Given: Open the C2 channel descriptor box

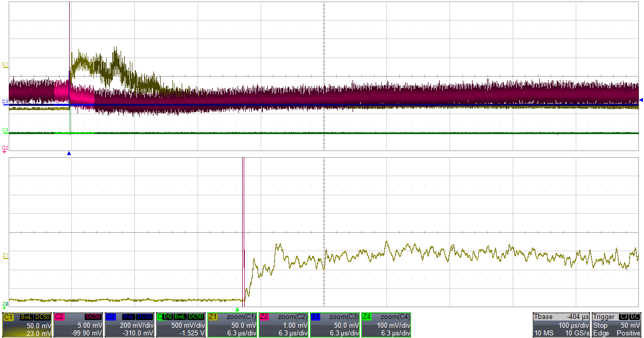Looking at the screenshot, I should pyautogui.click(x=78, y=325).
